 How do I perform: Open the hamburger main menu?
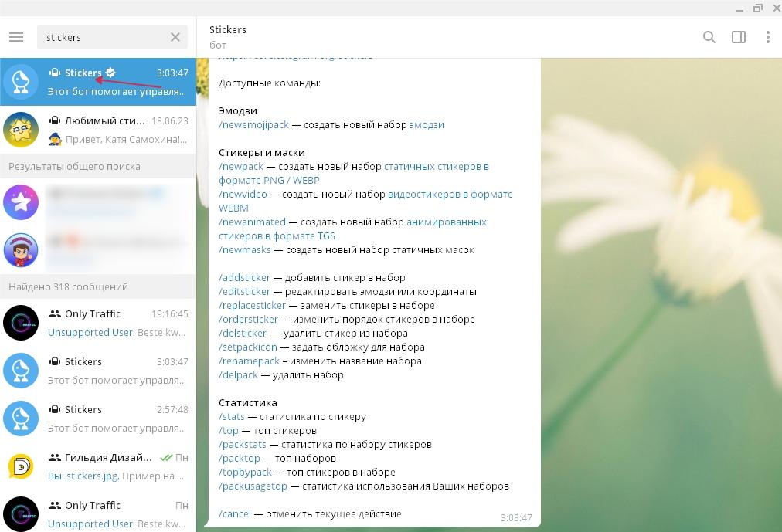click(x=16, y=37)
